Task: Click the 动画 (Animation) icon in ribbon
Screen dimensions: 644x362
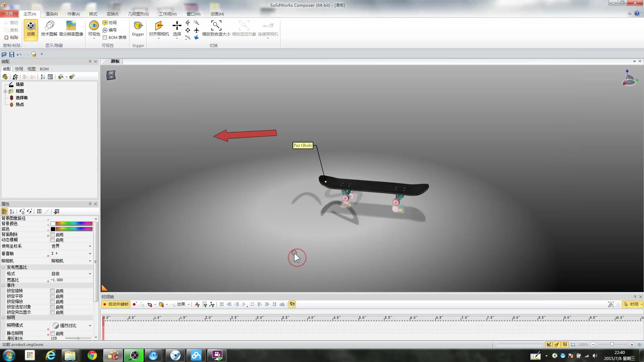Action: pyautogui.click(x=31, y=28)
